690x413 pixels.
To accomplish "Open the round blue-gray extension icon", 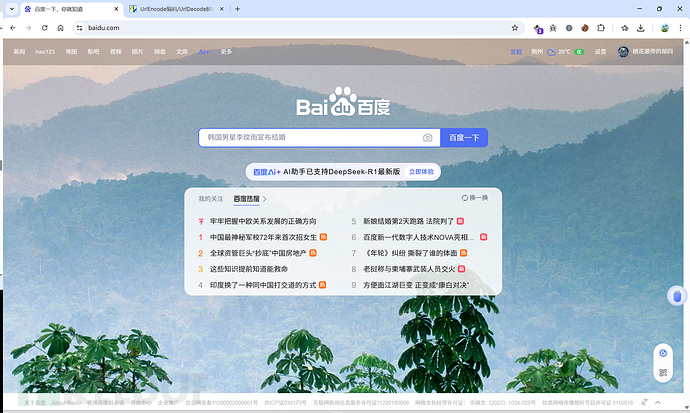I will 569,28.
